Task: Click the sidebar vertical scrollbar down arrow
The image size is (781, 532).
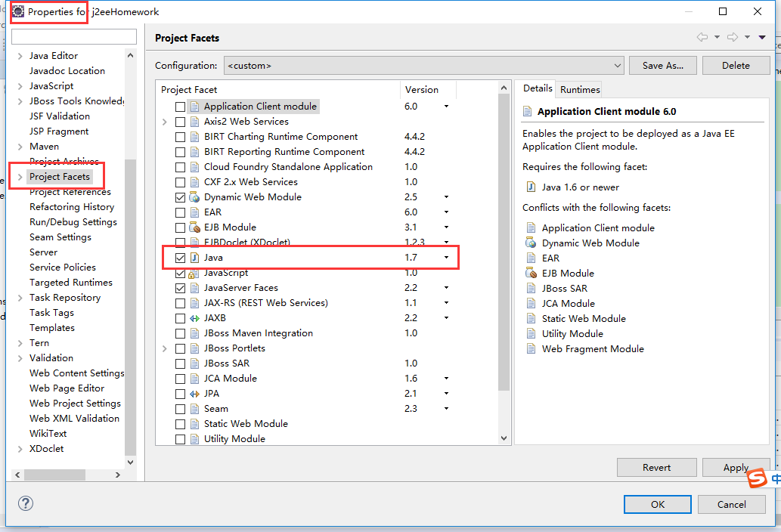Action: pyautogui.click(x=131, y=462)
